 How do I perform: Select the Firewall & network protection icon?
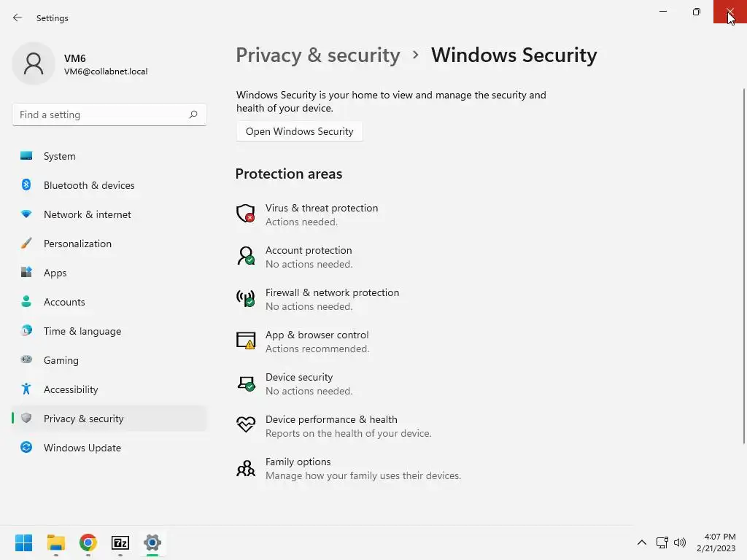[246, 298]
